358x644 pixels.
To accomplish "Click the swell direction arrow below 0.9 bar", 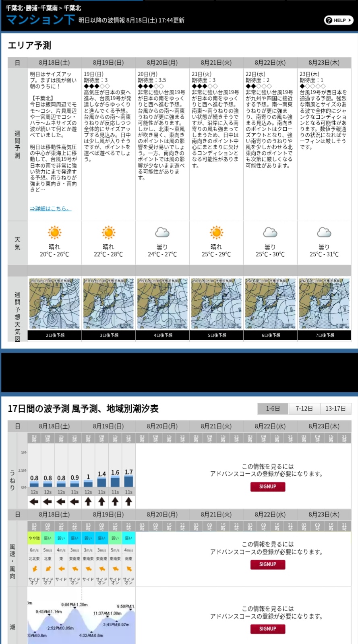I will pos(74,502).
